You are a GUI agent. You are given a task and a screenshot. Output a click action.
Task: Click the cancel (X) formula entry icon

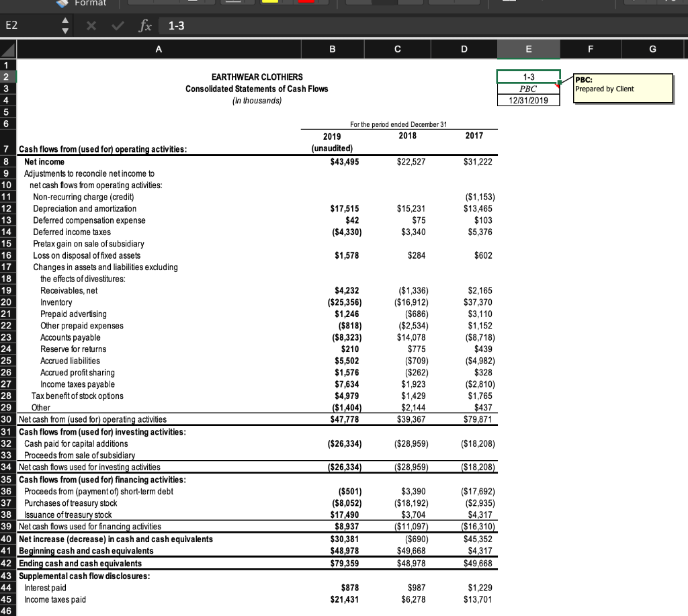(x=91, y=26)
